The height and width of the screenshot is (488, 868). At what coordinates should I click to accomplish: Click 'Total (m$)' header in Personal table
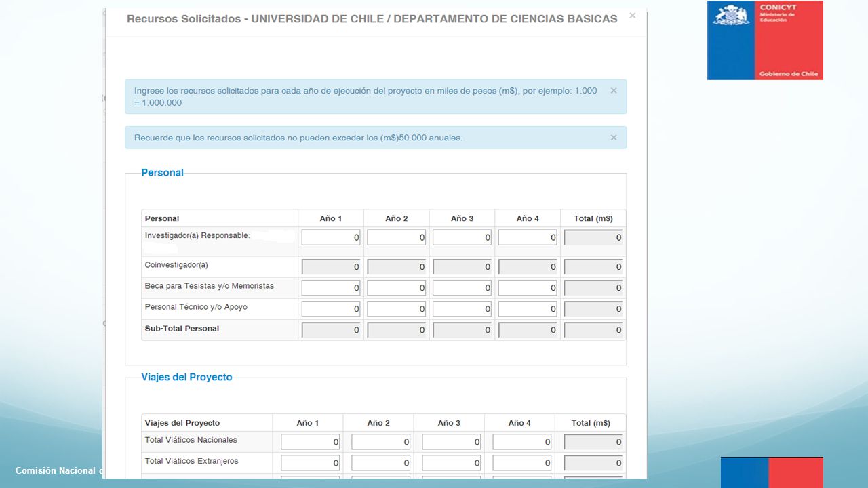[593, 218]
